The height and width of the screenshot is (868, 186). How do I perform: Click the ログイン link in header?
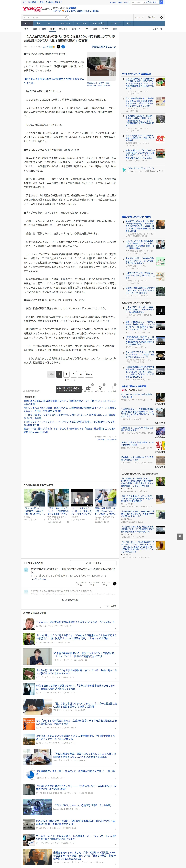tap(57, 11)
